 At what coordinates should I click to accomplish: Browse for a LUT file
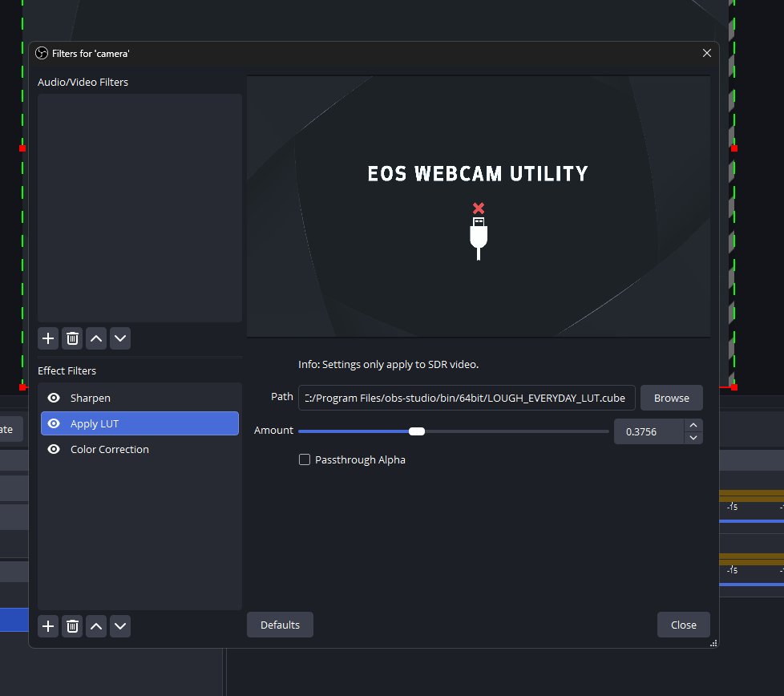pyautogui.click(x=672, y=398)
